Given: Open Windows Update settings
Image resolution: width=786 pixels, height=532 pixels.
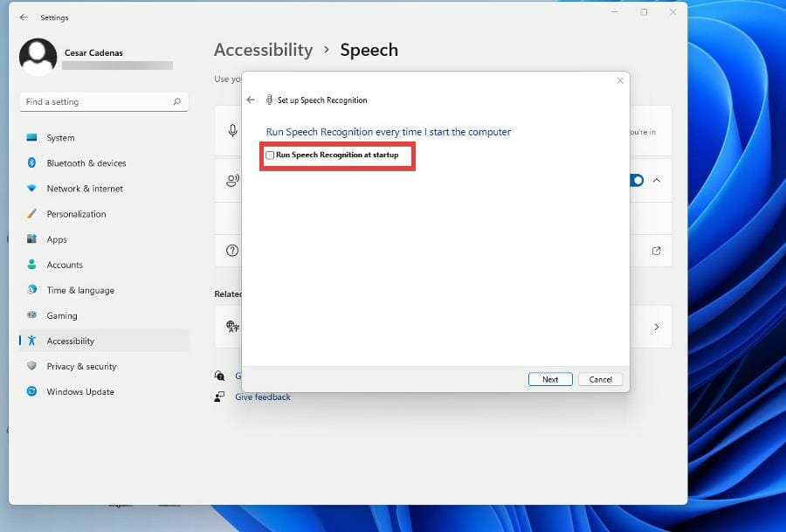Looking at the screenshot, I should click(x=79, y=391).
